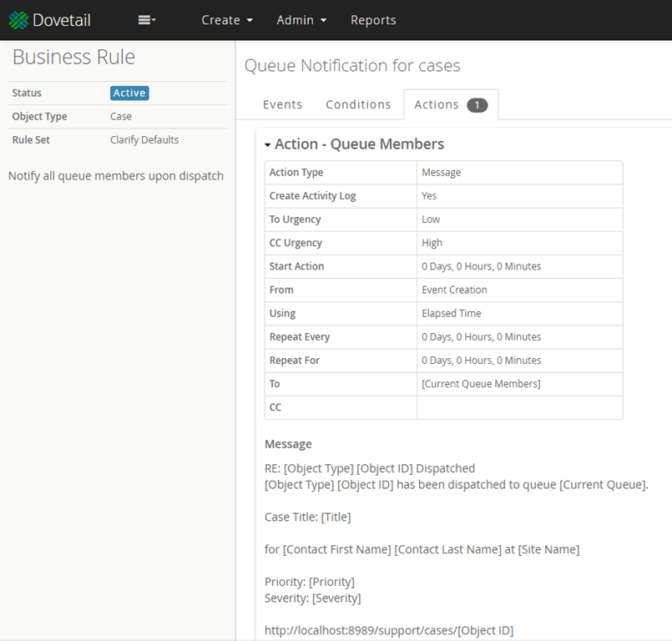Screen dimensions: 672x641
Task: Click the Dovetail logo icon
Action: pyautogui.click(x=18, y=20)
